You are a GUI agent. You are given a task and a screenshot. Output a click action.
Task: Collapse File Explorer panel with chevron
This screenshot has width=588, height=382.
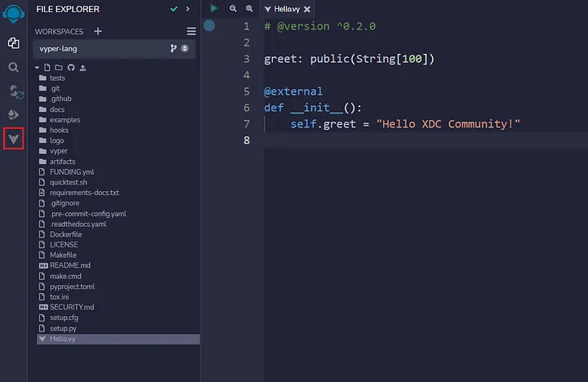pyautogui.click(x=188, y=9)
